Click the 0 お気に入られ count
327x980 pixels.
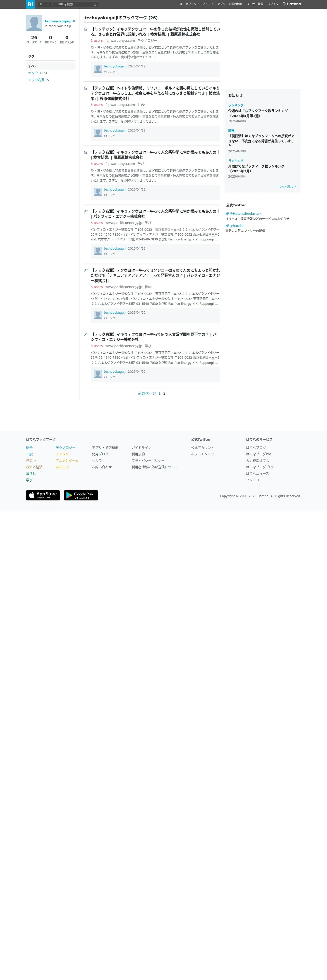pyautogui.click(x=67, y=40)
